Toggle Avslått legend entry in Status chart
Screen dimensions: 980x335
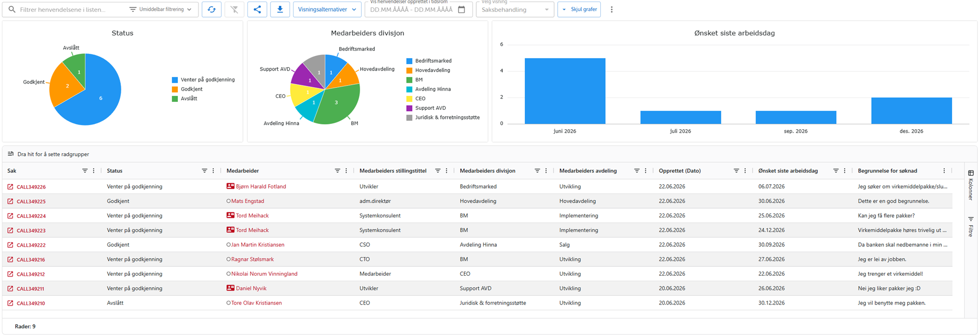coord(185,98)
